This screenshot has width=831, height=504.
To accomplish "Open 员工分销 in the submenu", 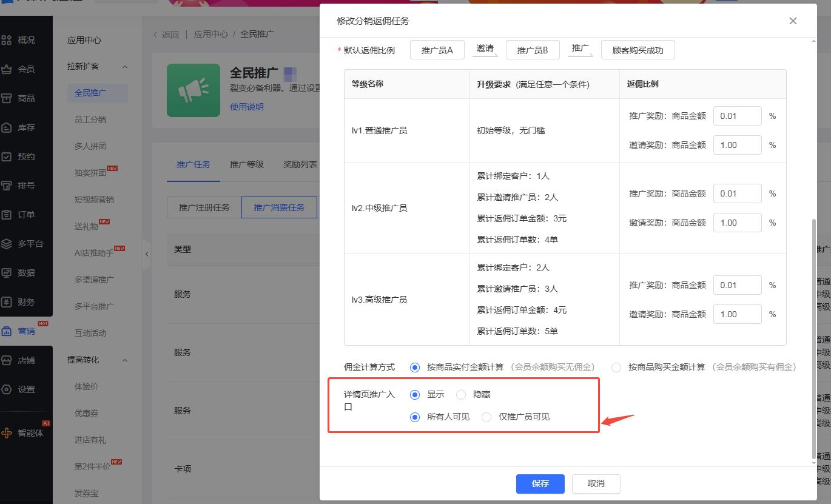I will coord(90,119).
